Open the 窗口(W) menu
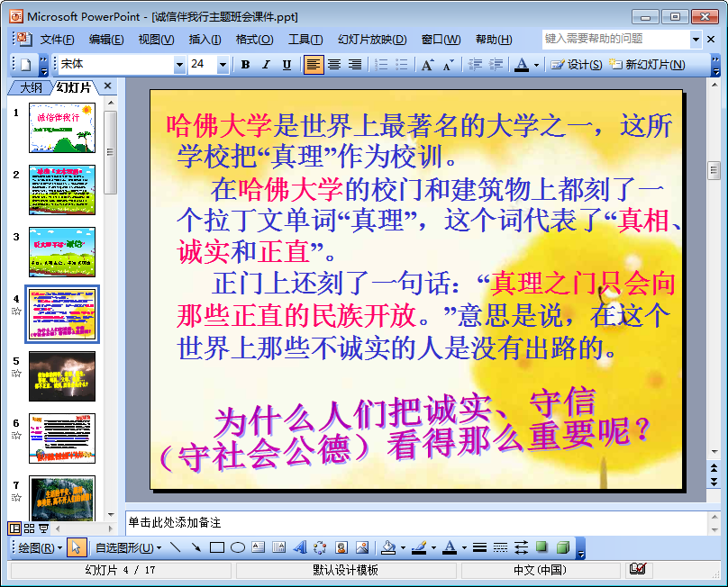The image size is (728, 587). 441,40
